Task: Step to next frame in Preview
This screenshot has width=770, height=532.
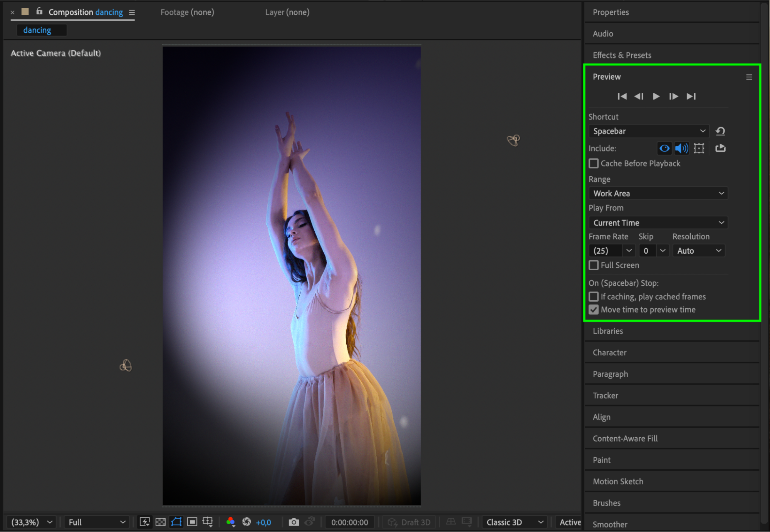Action: [673, 96]
